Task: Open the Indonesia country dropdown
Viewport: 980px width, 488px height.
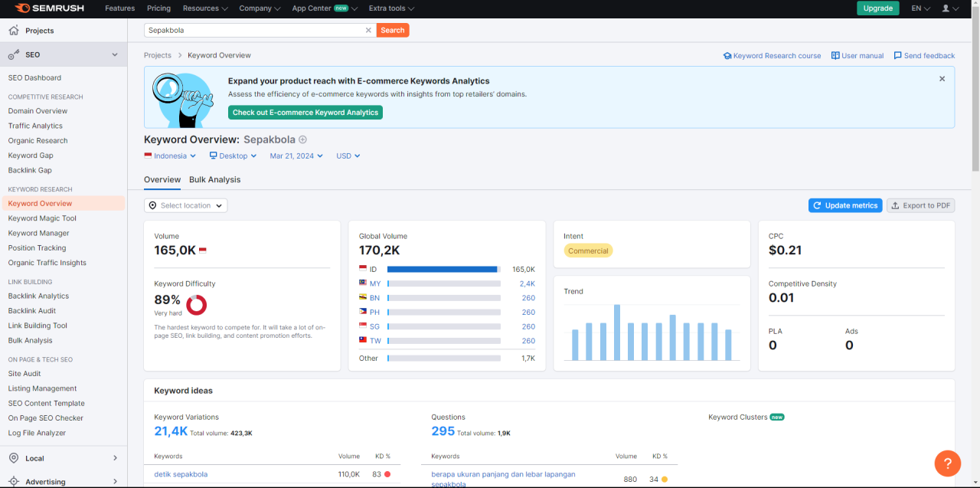Action: pyautogui.click(x=170, y=156)
